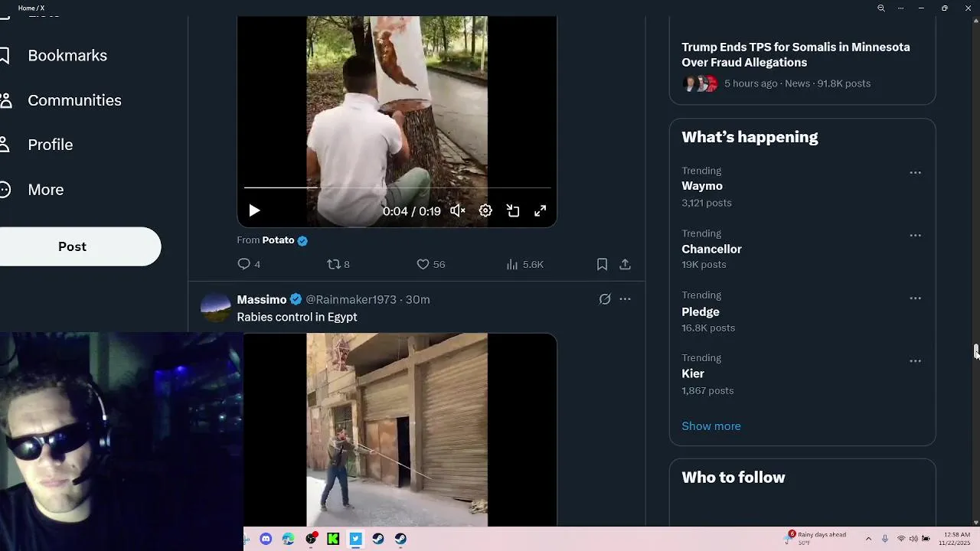Open the Kick app in taskbar
The image size is (980, 551).
coord(333,539)
